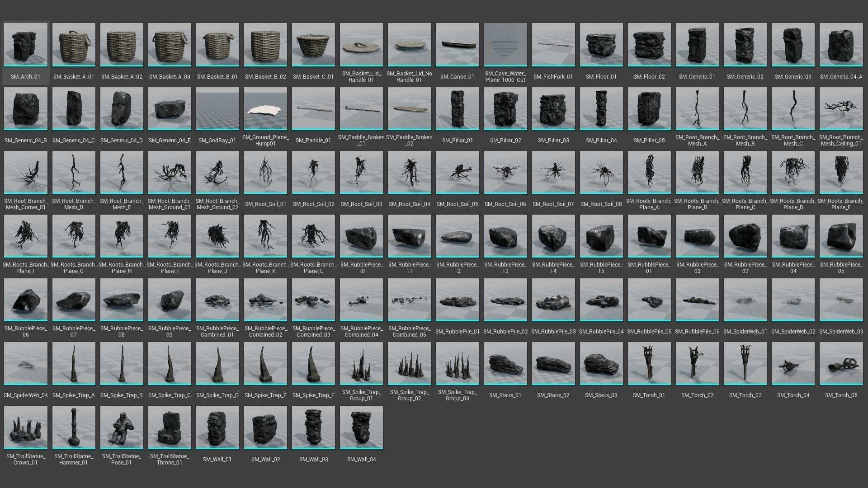Viewport: 868px width, 488px height.
Task: Select SM_RubblePiece_05 thumbnail
Action: click(840, 236)
